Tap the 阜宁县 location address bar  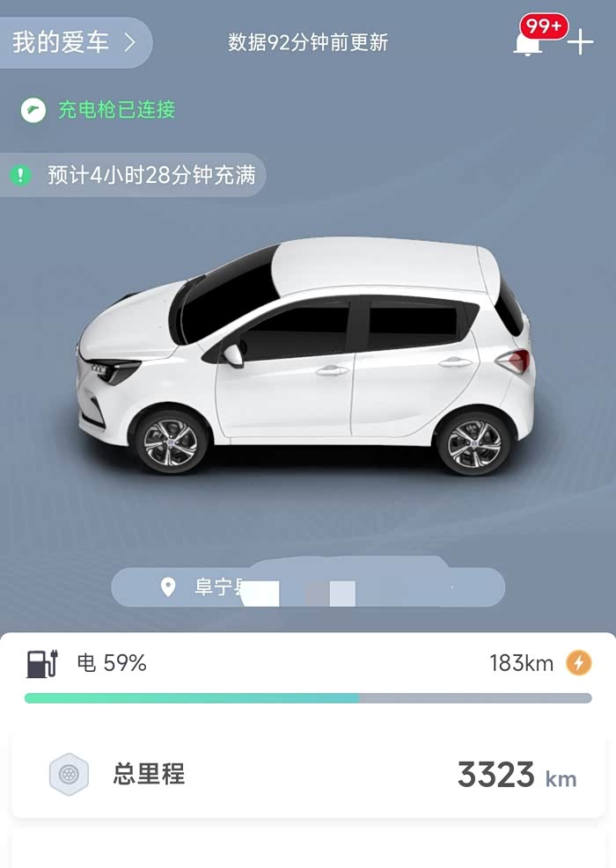[x=308, y=587]
